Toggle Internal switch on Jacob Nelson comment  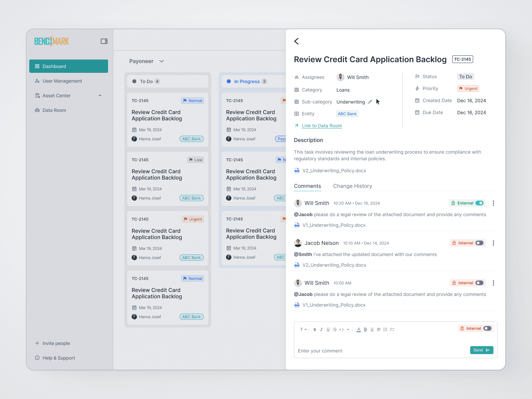coord(479,243)
